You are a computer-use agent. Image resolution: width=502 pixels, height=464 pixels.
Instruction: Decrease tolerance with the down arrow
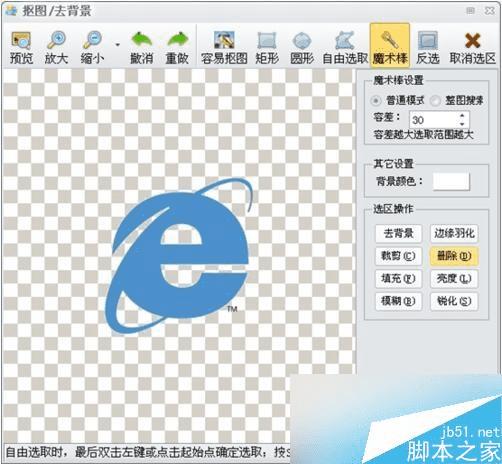462,124
